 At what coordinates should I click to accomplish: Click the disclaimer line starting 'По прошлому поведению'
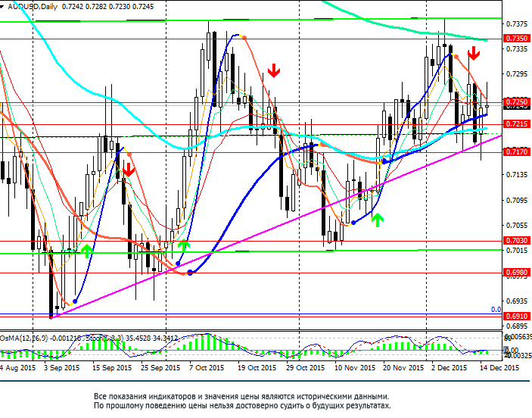pyautogui.click(x=242, y=406)
